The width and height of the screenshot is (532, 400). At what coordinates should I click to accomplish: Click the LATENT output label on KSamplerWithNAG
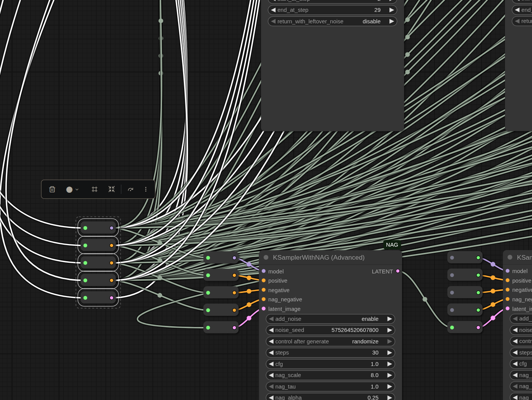coord(382,272)
